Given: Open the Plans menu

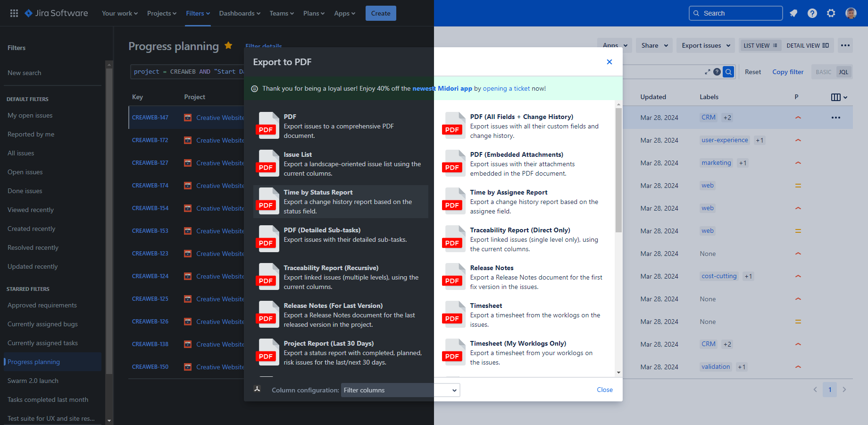Looking at the screenshot, I should tap(314, 13).
